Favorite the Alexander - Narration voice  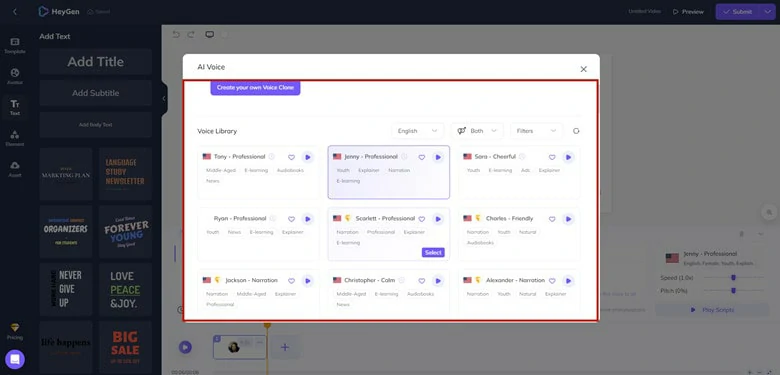[x=552, y=281]
